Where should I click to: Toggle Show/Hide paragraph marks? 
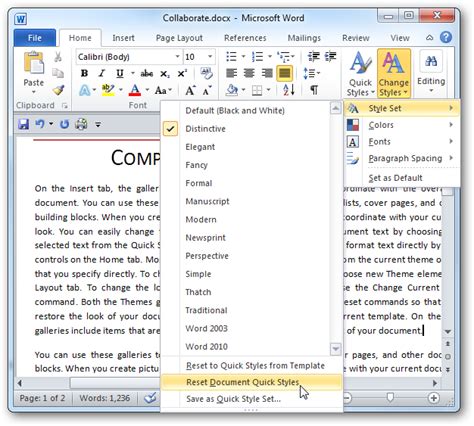314,90
